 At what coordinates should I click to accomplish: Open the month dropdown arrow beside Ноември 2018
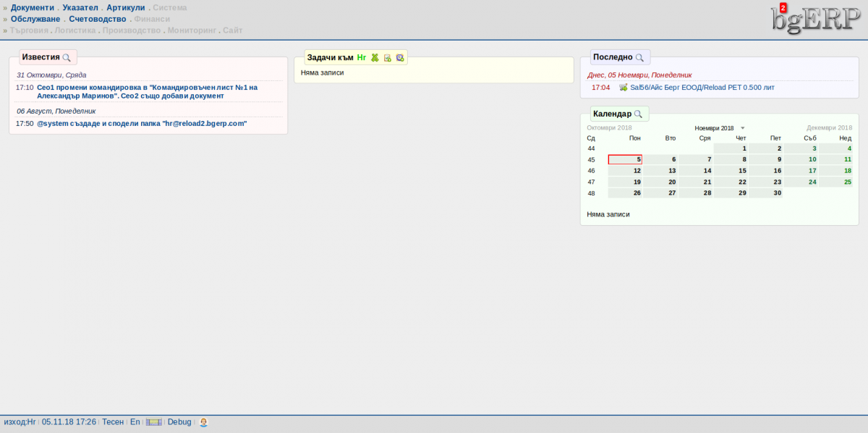point(742,128)
